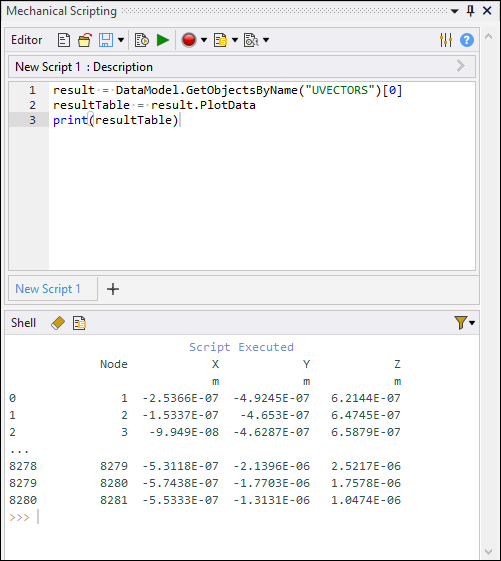
Task: Expand the record button dropdown arrow
Action: click(204, 40)
